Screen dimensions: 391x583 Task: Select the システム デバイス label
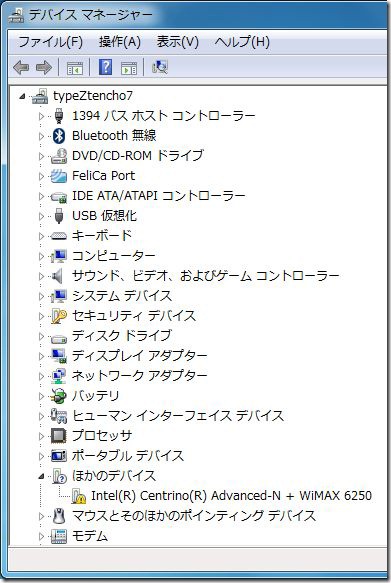[122, 296]
